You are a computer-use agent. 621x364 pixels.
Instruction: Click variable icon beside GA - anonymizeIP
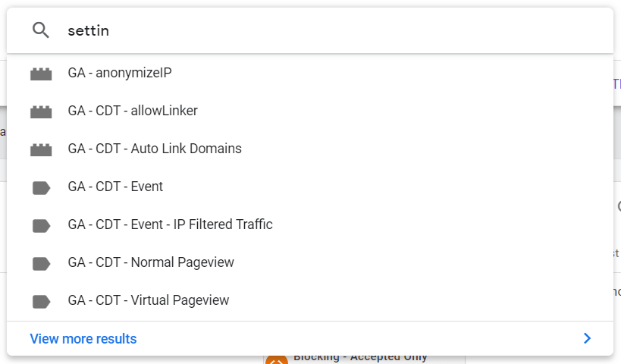[41, 74]
